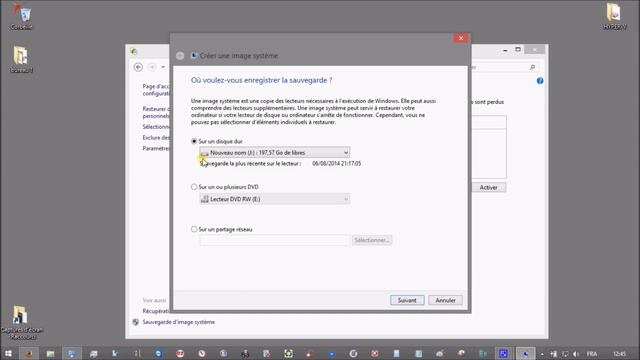Click the 'Sélectionner...' button
This screenshot has width=640, height=360.
[x=371, y=240]
